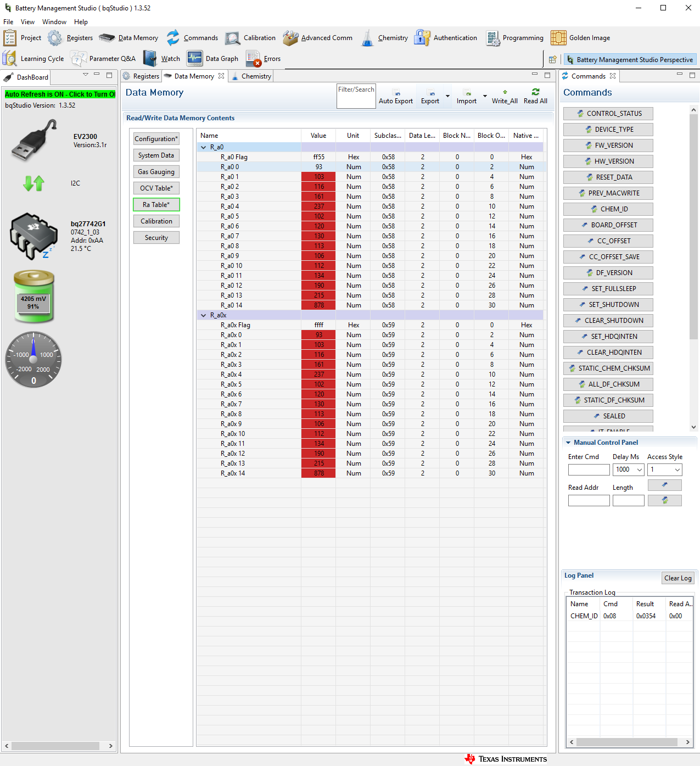Click the icon button beside the Length field
This screenshot has width=700, height=766.
(x=664, y=500)
